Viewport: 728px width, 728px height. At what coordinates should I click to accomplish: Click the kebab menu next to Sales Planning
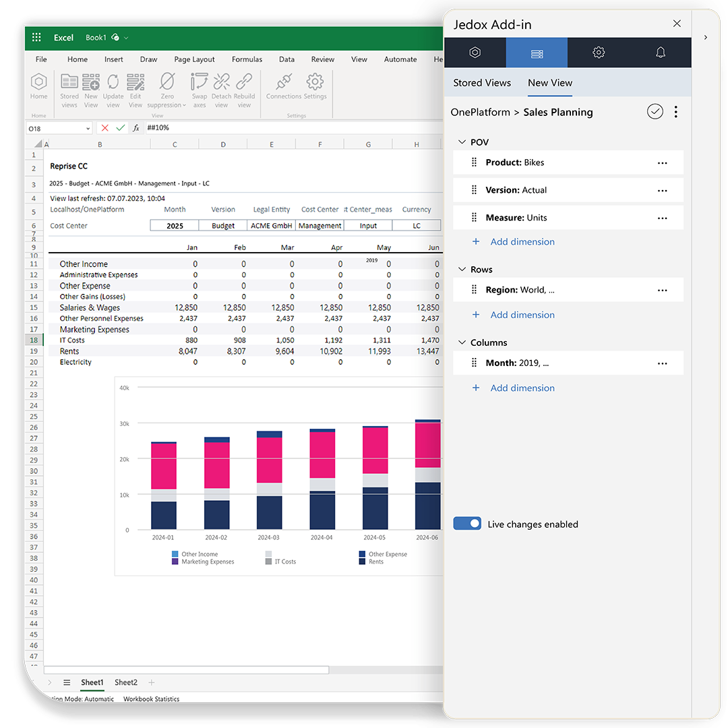(x=676, y=111)
